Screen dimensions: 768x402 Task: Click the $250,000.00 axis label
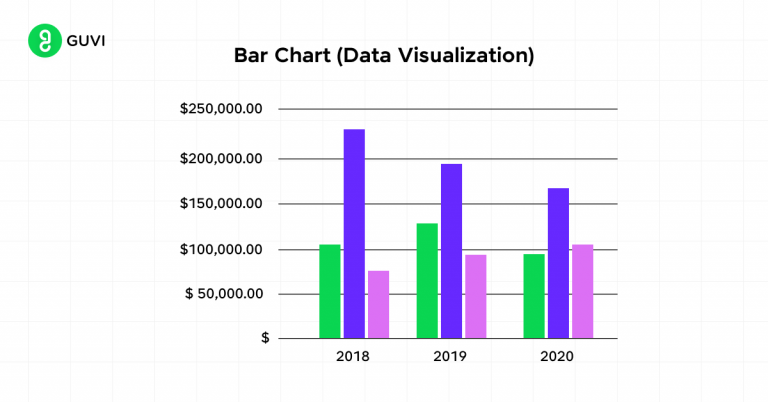tap(221, 109)
